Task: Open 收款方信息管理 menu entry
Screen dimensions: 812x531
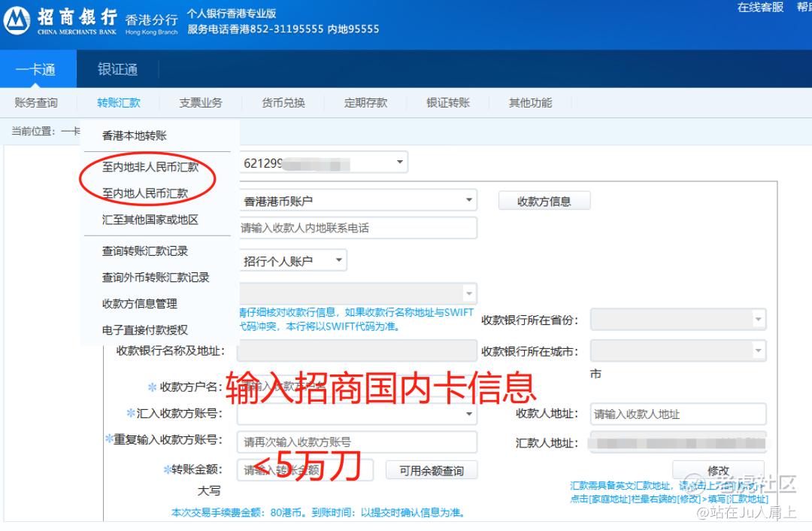Action: 140,304
